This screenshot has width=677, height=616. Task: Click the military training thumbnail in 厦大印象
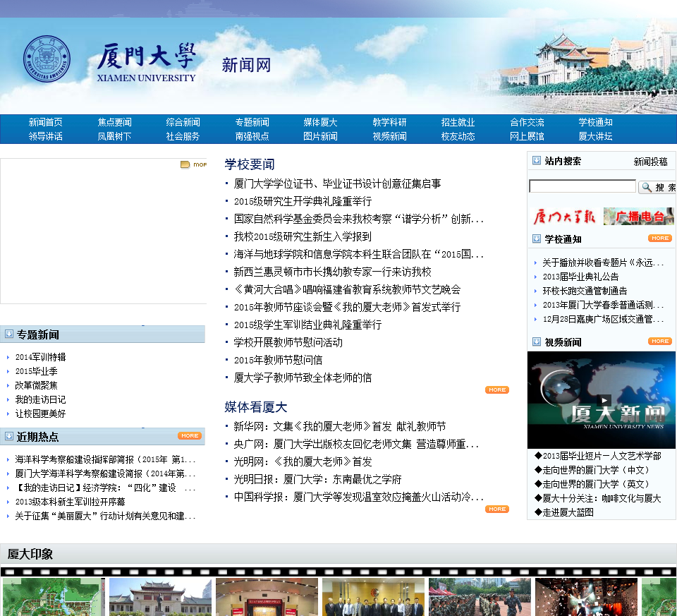pos(480,597)
